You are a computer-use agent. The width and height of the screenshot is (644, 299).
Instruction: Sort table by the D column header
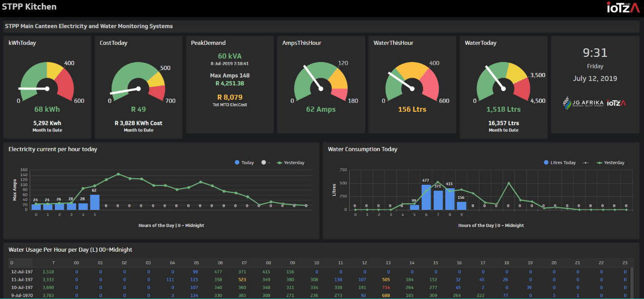(x=12, y=263)
